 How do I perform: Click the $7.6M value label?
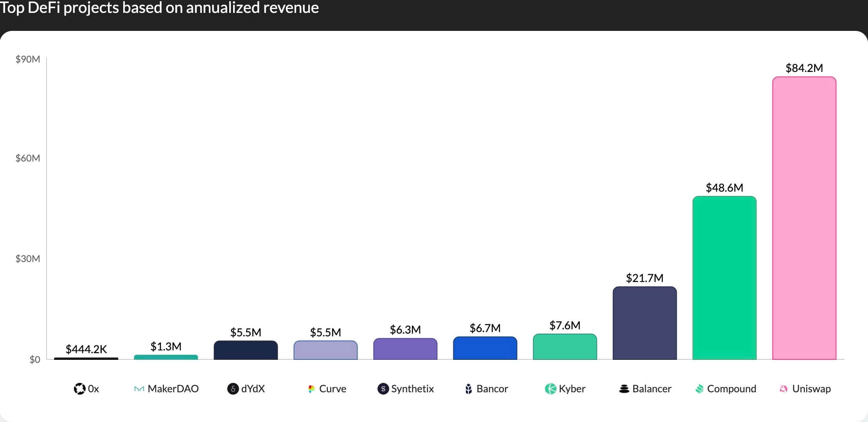565,325
